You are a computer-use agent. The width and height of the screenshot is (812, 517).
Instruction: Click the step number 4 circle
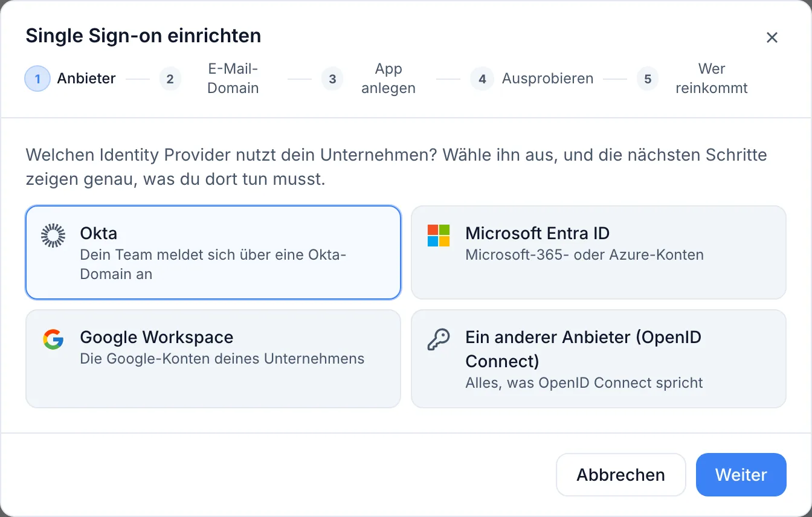coord(482,79)
